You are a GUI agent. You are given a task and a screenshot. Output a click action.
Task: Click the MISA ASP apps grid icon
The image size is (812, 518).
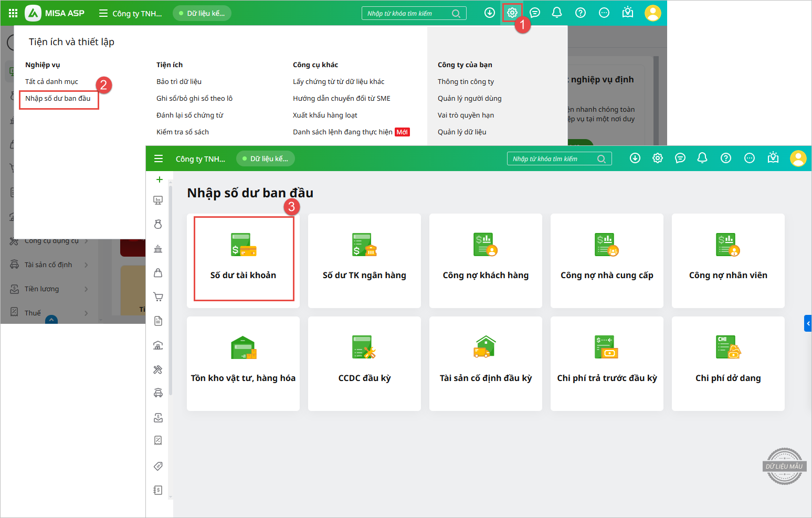(x=13, y=13)
